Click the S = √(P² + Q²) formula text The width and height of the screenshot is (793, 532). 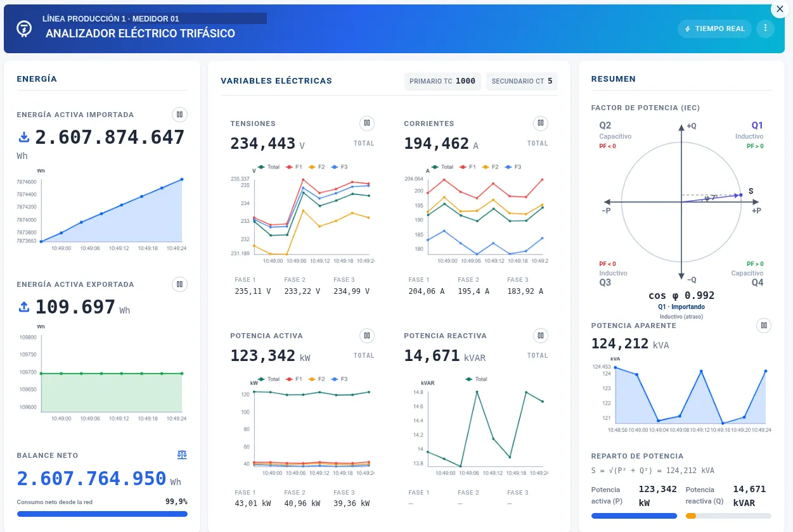[x=653, y=471]
